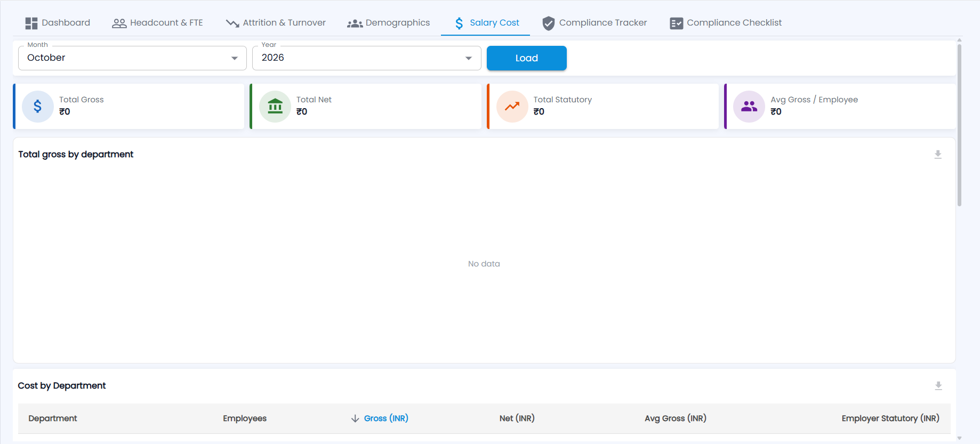The height and width of the screenshot is (444, 980).
Task: Click the Total Statutory label text
Action: pyautogui.click(x=563, y=100)
